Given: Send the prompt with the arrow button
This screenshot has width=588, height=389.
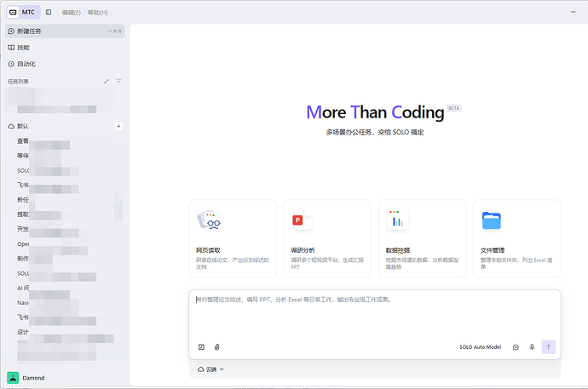Looking at the screenshot, I should pyautogui.click(x=548, y=347).
